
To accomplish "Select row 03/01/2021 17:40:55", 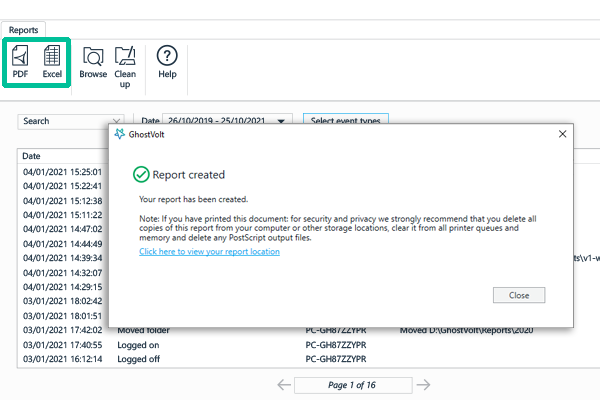I will pyautogui.click(x=62, y=345).
